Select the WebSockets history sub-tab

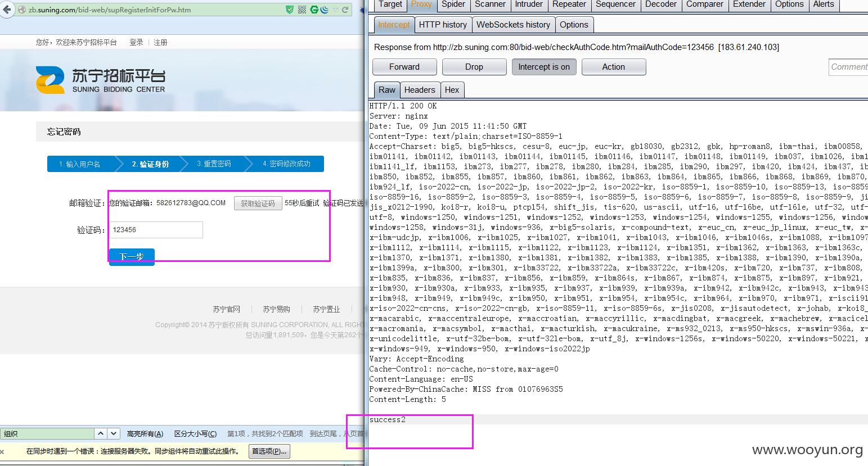513,25
